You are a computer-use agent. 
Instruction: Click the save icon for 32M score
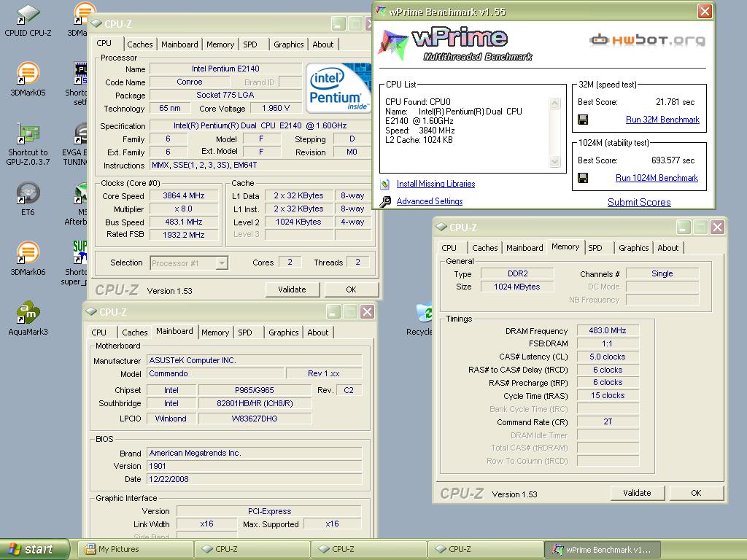583,120
